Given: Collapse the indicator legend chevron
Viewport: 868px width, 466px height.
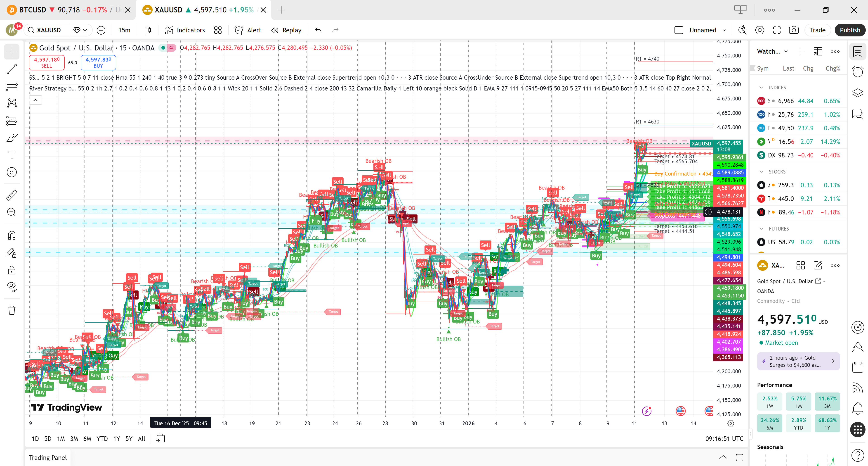Looking at the screenshot, I should (35, 100).
